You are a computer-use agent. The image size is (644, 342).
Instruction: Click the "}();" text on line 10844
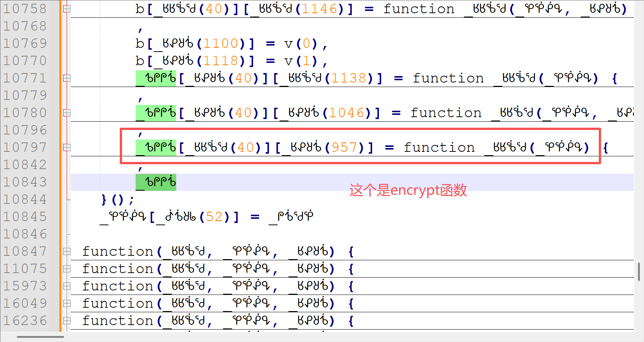coord(118,200)
